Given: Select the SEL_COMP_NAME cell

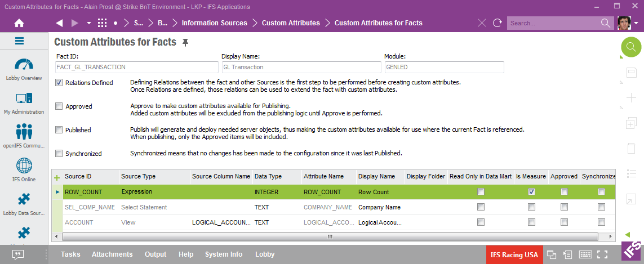Looking at the screenshot, I should (x=90, y=207).
